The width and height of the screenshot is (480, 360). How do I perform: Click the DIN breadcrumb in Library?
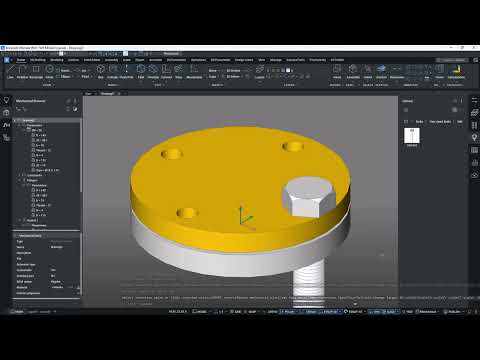click(x=460, y=122)
